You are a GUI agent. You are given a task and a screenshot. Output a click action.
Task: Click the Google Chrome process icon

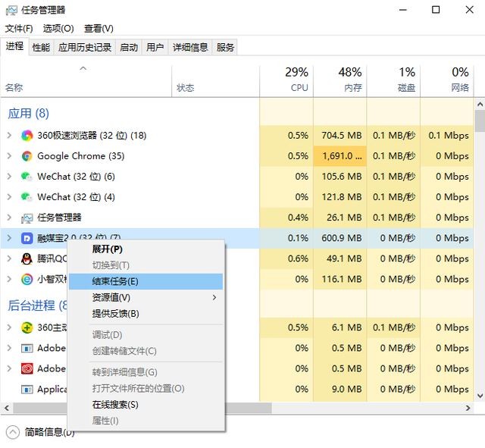27,156
